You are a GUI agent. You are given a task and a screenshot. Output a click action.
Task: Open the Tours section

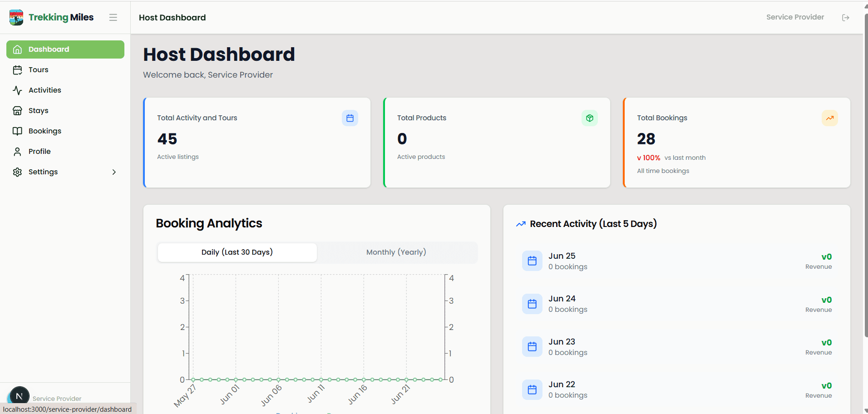[x=65, y=70]
